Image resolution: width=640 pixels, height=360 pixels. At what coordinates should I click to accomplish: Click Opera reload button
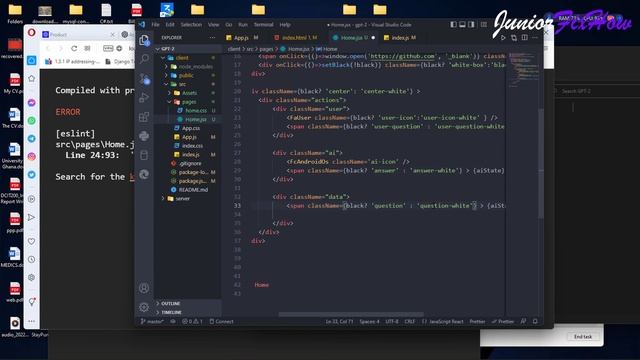[74, 48]
